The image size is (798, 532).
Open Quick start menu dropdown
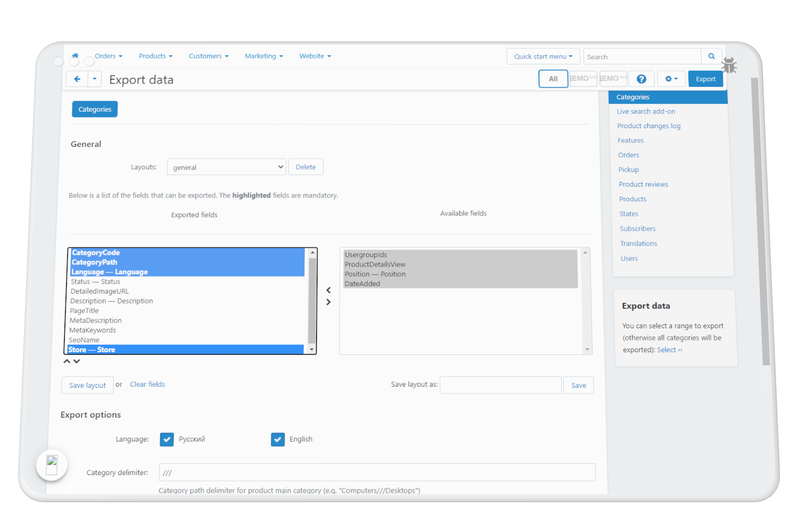(543, 56)
